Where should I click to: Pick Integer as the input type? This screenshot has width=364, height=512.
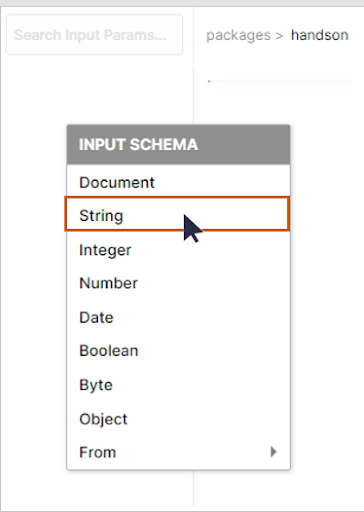(178, 250)
